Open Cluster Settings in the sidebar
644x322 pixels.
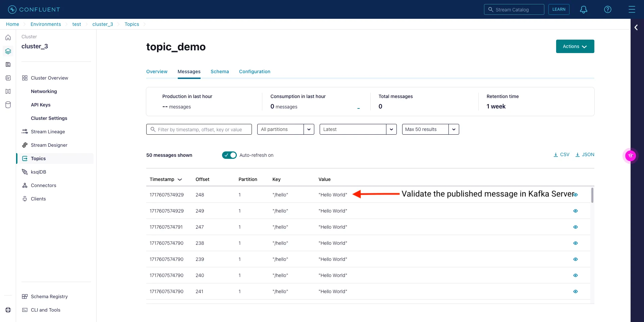49,118
